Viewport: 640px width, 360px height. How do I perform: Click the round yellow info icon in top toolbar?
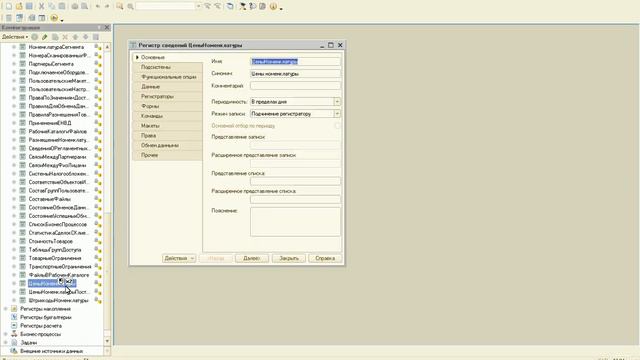pos(273,6)
